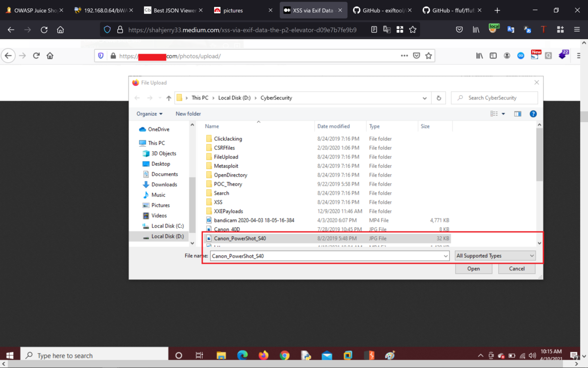Viewport: 588px width, 368px height.
Task: Go to Firefox home page in outer toolbar
Action: 60,30
